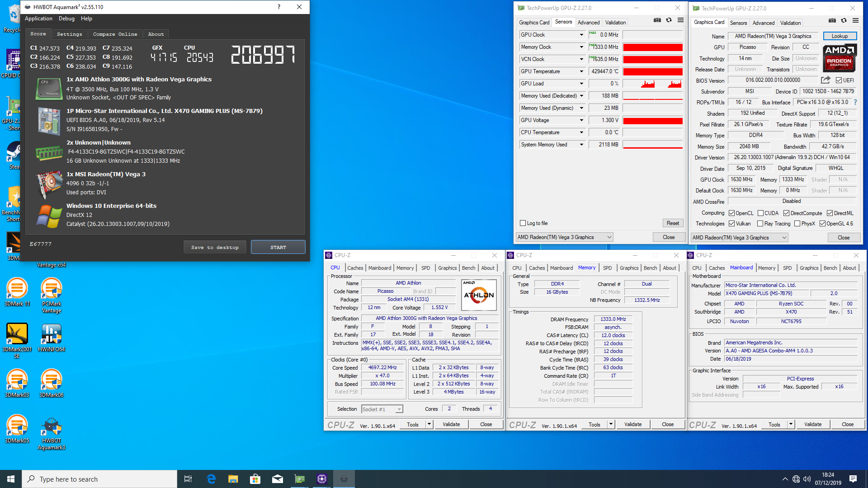
Task: Expand the GPU Clock sensor dropdown
Action: (581, 35)
